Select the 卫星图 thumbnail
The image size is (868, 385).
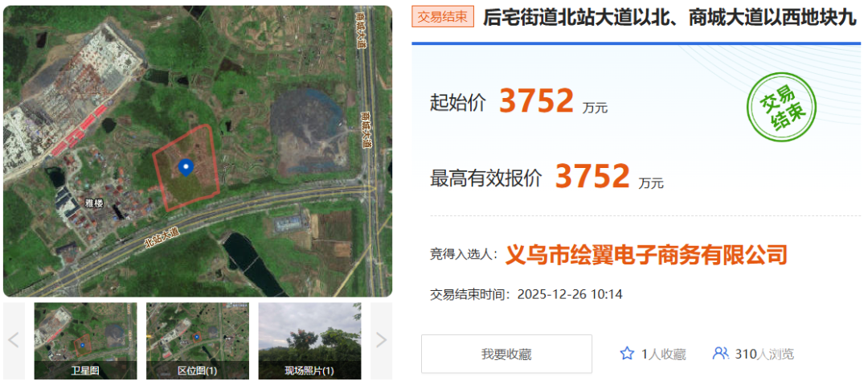(x=85, y=341)
